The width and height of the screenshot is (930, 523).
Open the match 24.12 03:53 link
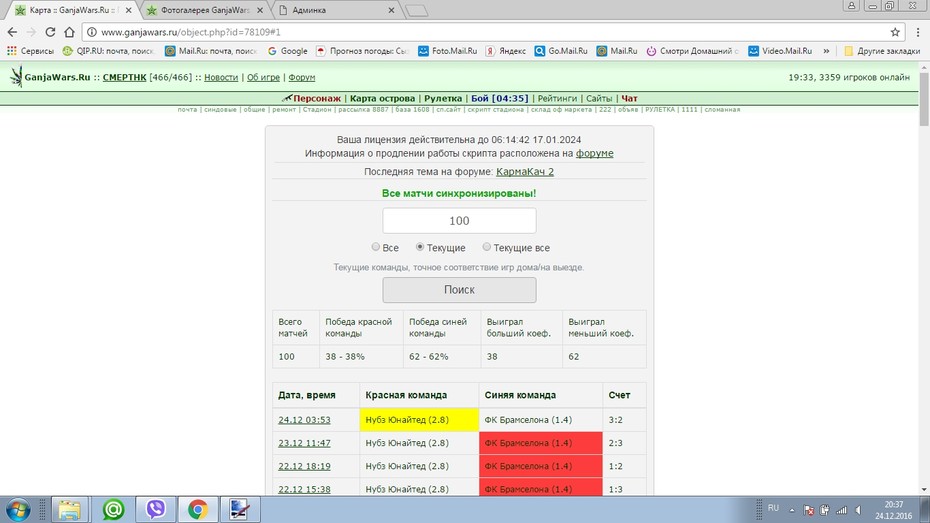[x=304, y=420]
